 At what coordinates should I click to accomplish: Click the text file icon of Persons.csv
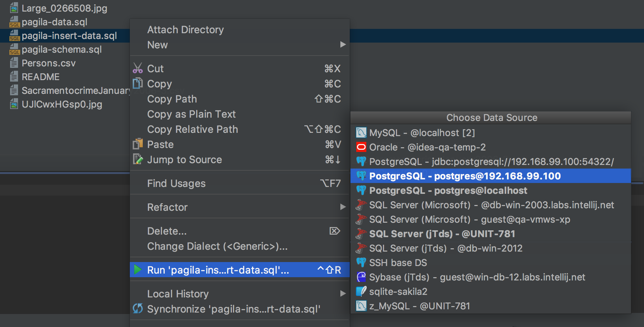pyautogui.click(x=14, y=63)
